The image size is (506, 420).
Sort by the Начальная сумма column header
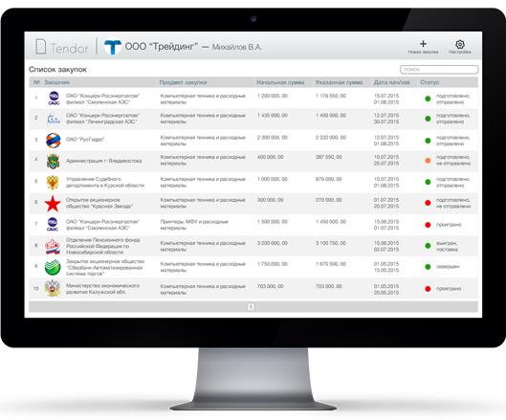(280, 82)
